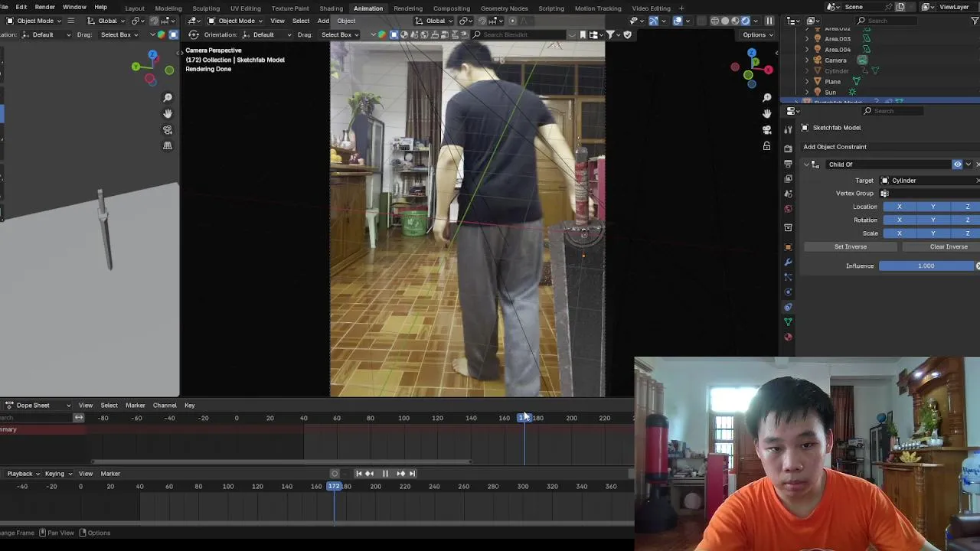Image resolution: width=980 pixels, height=551 pixels.
Task: Open the Render properties tab icon
Action: [788, 148]
